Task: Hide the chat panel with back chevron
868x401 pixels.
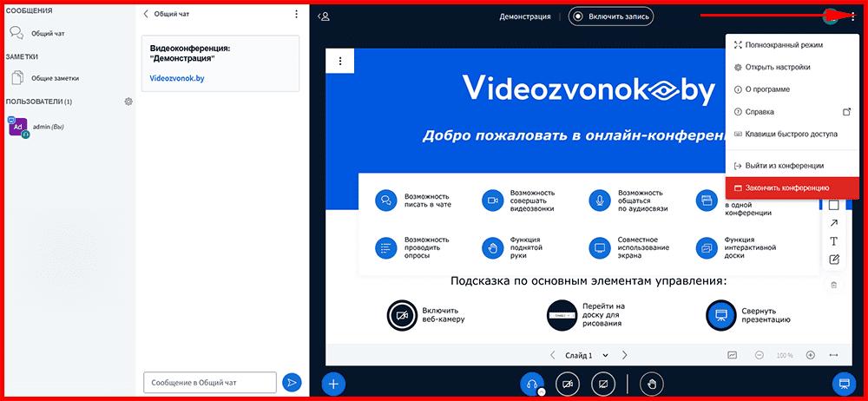Action: click(x=146, y=14)
